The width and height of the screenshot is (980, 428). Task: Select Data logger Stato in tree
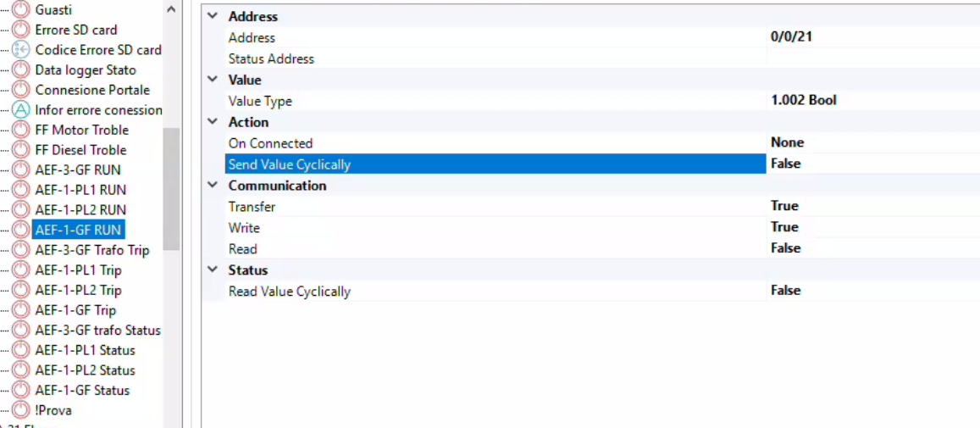pos(85,70)
